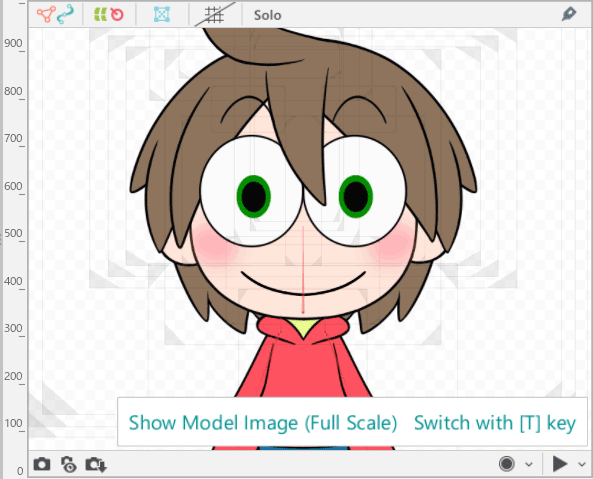Viewport: 593px width, 479px height.
Task: Select the character's smiling mouth line
Action: pos(303,283)
